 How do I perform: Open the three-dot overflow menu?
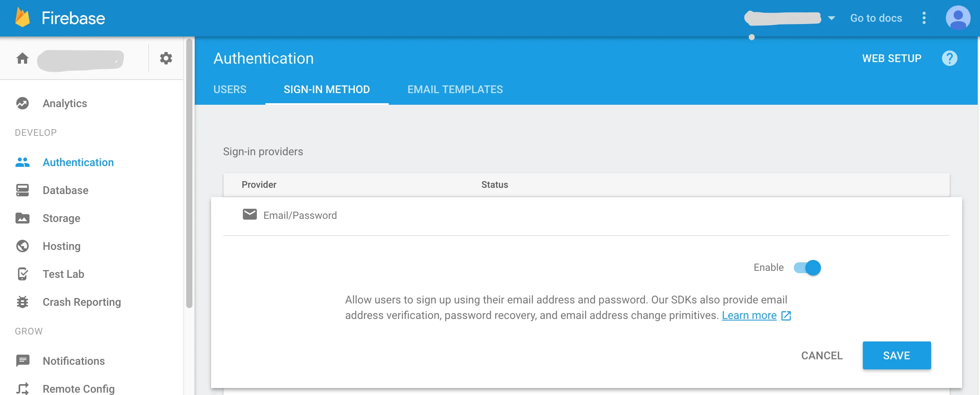click(x=924, y=18)
